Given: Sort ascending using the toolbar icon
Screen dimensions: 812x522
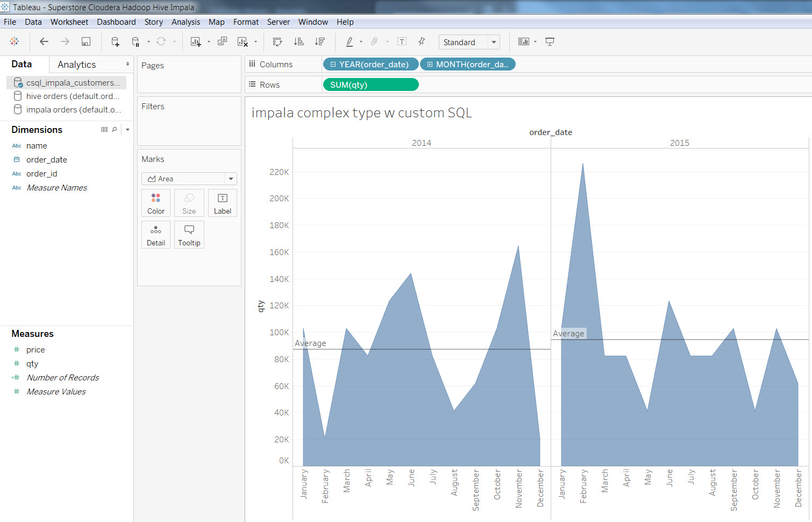Looking at the screenshot, I should pyautogui.click(x=299, y=42).
